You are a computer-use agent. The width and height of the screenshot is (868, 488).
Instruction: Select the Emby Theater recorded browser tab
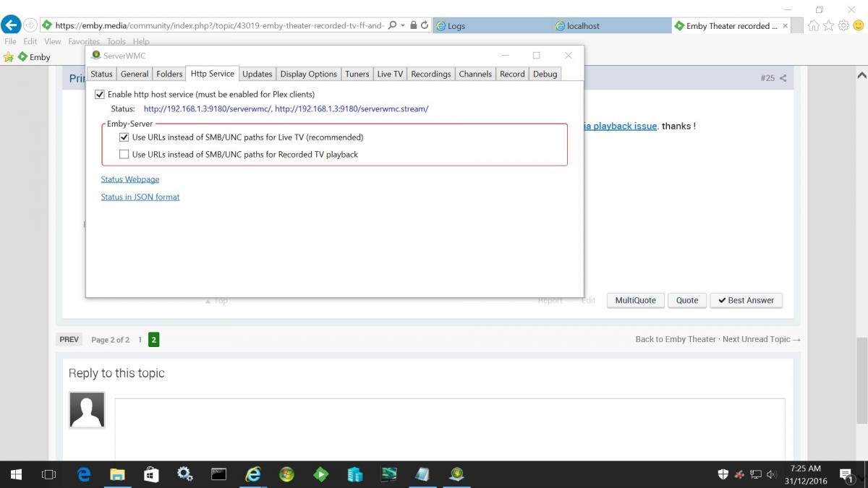[x=731, y=25]
